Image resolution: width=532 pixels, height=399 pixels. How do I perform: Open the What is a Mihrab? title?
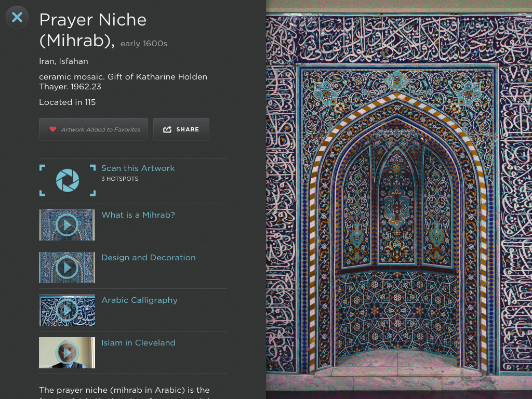[x=138, y=215]
